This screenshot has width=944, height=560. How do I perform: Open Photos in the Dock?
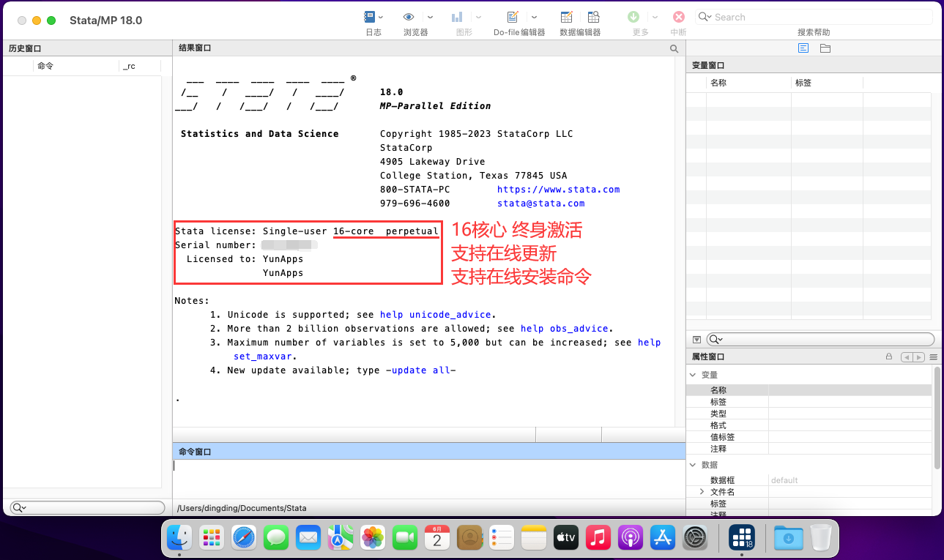coord(373,538)
